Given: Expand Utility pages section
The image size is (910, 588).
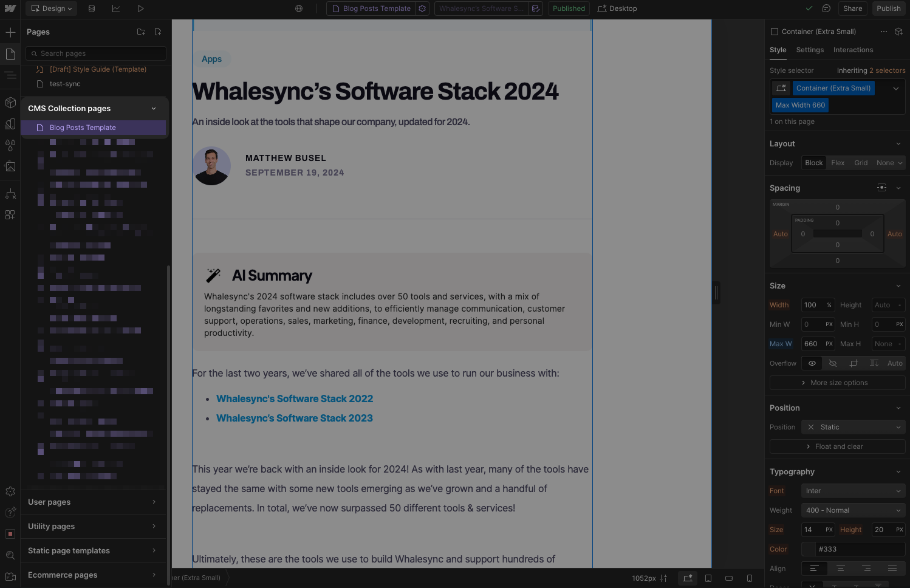Looking at the screenshot, I should coord(93,526).
